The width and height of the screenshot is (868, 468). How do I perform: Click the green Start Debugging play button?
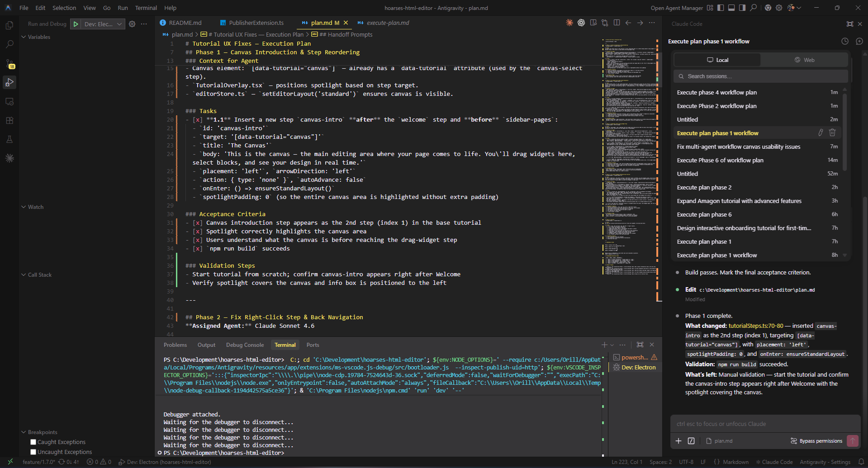point(76,24)
